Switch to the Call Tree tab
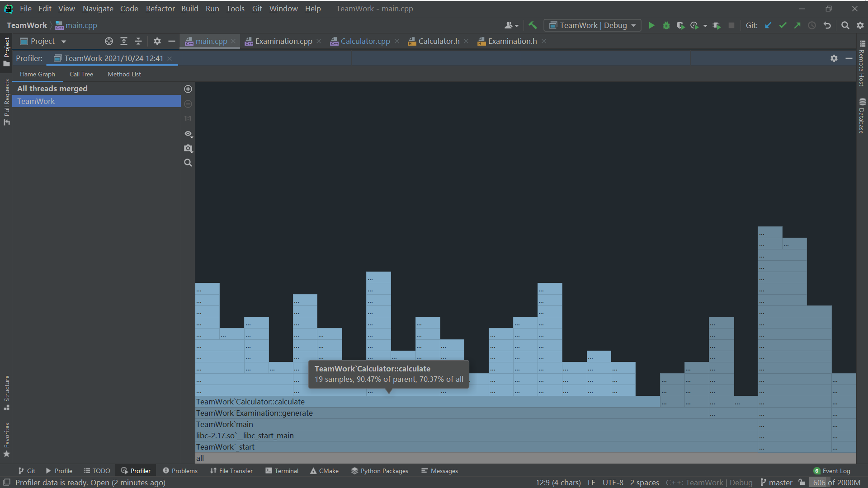Viewport: 868px width, 488px height. (81, 74)
